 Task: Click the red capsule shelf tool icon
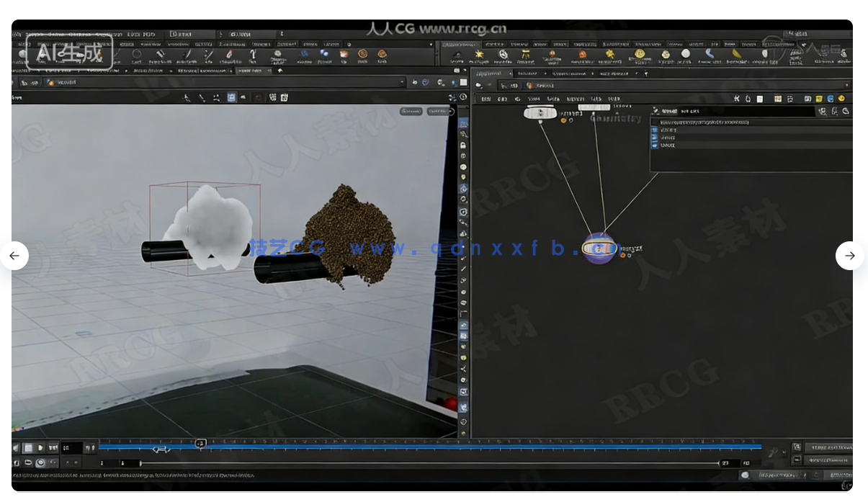229,55
